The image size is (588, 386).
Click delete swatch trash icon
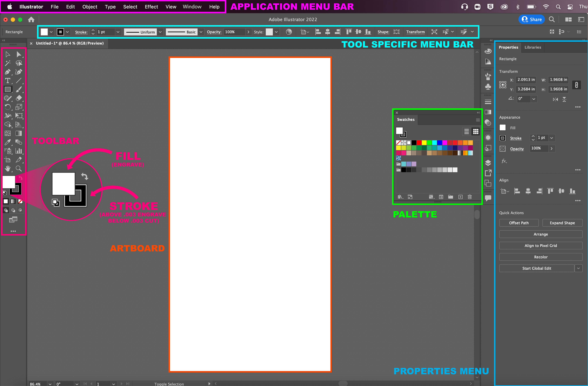click(x=470, y=197)
